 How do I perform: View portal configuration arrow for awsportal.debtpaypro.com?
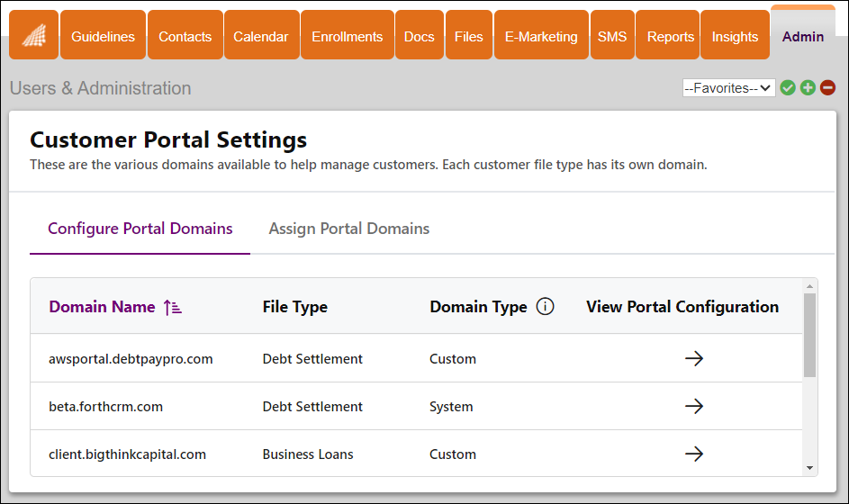(693, 358)
